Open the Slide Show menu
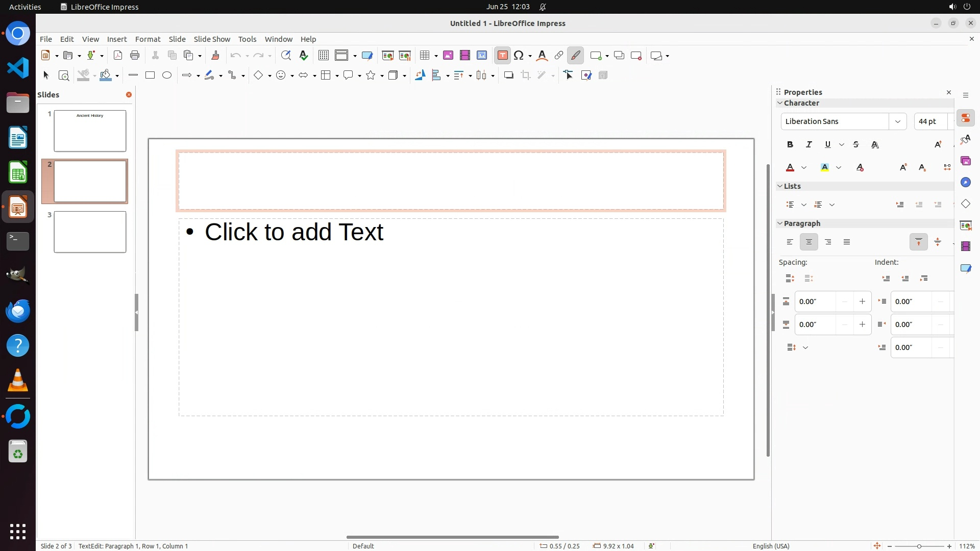Viewport: 980px width, 551px height. tap(212, 39)
